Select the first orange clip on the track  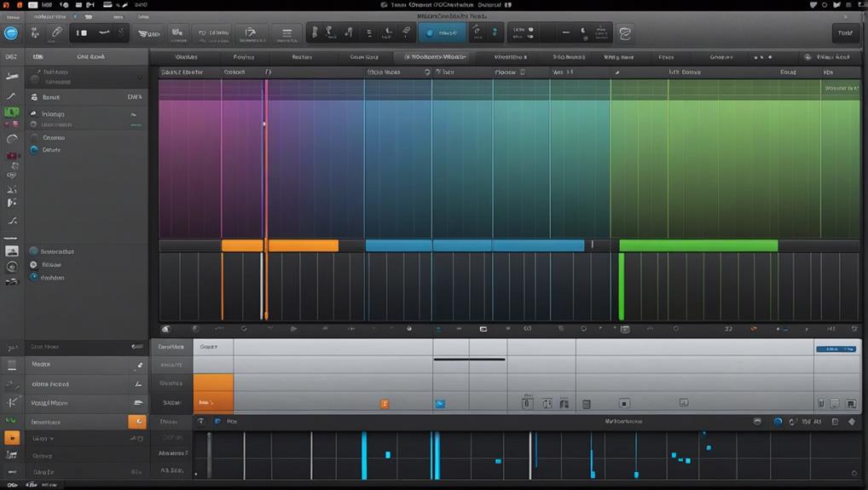click(242, 245)
